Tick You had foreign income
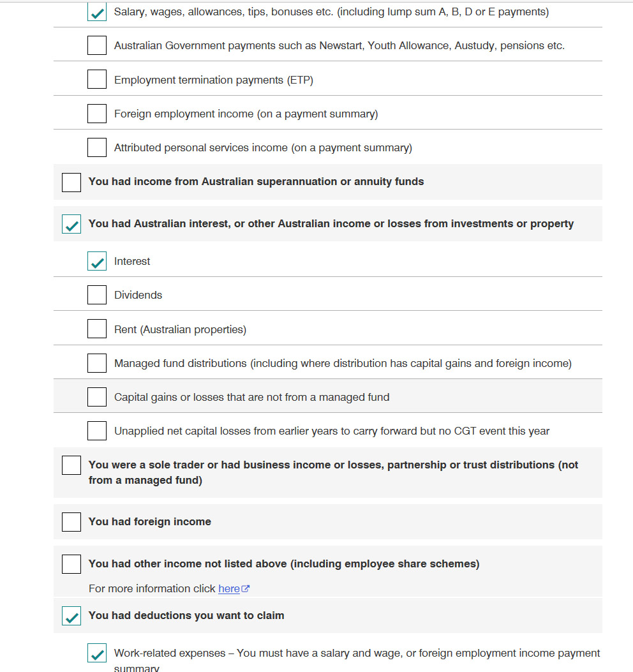This screenshot has width=633, height=672. [x=71, y=522]
